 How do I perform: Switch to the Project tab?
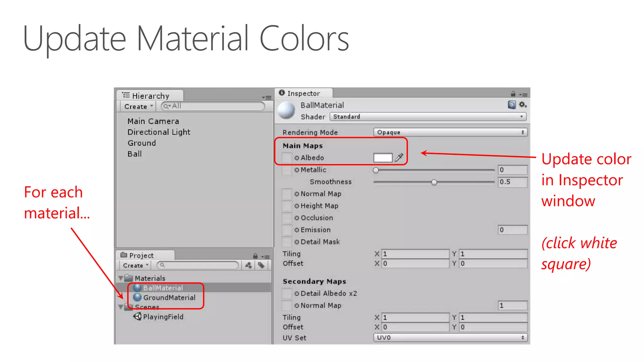coord(145,255)
